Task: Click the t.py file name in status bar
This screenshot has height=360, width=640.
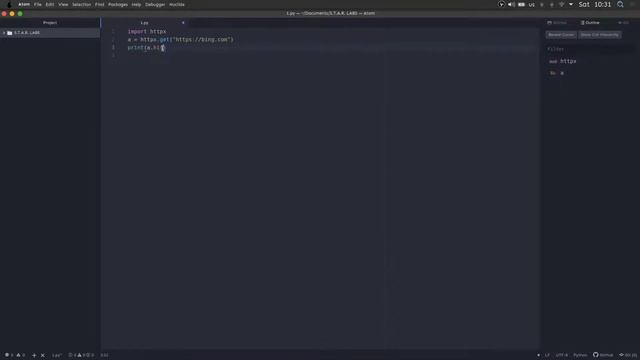Action: tap(57, 355)
